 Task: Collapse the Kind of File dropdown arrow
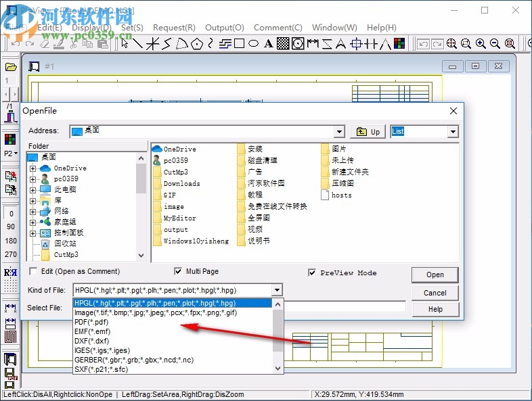(x=277, y=290)
